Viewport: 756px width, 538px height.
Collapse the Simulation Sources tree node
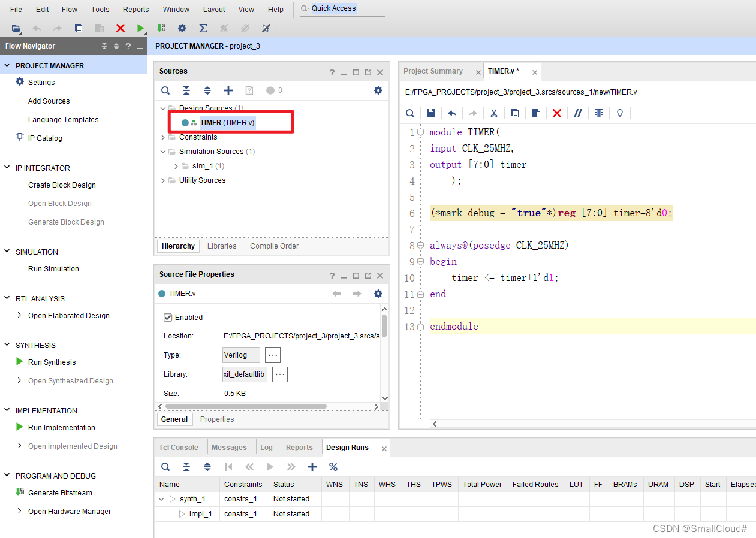[x=163, y=152]
